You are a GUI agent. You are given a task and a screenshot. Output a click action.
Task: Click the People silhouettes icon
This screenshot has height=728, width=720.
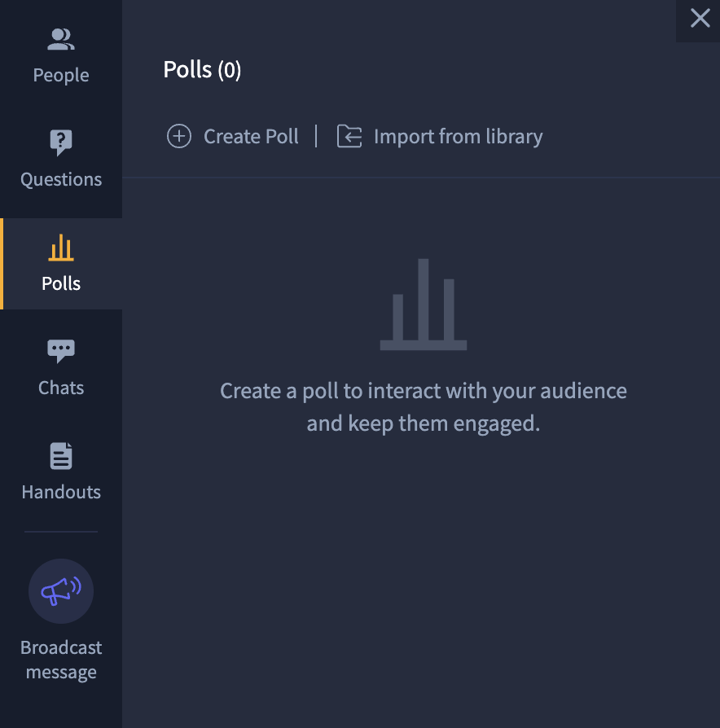[x=61, y=39]
